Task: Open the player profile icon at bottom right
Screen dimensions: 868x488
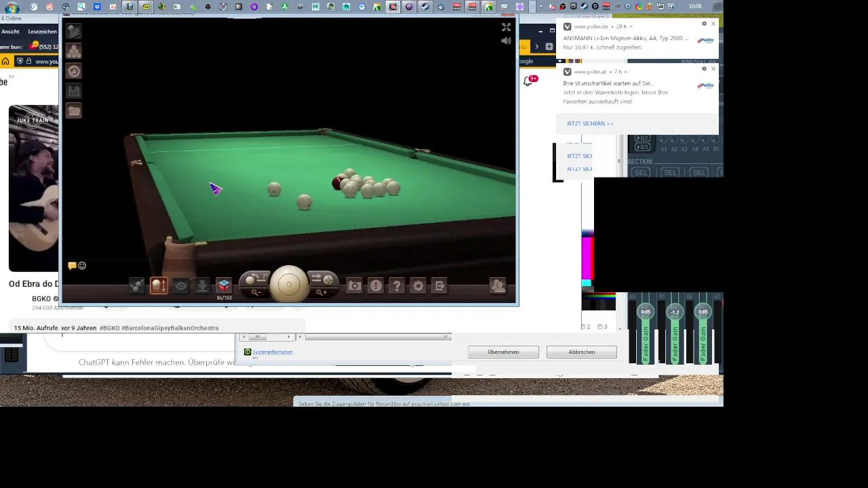Action: [x=498, y=286]
